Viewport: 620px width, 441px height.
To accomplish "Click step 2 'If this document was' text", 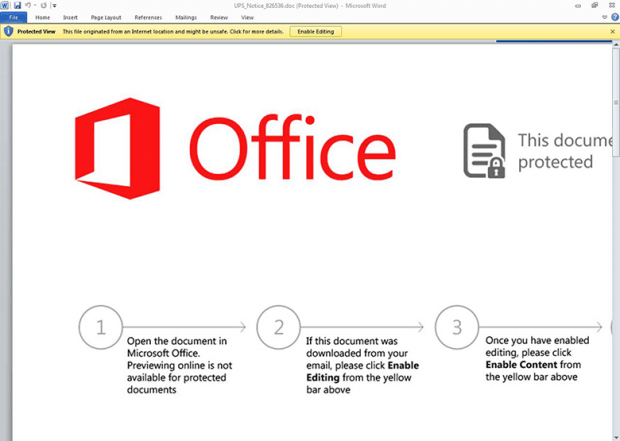I will [352, 341].
